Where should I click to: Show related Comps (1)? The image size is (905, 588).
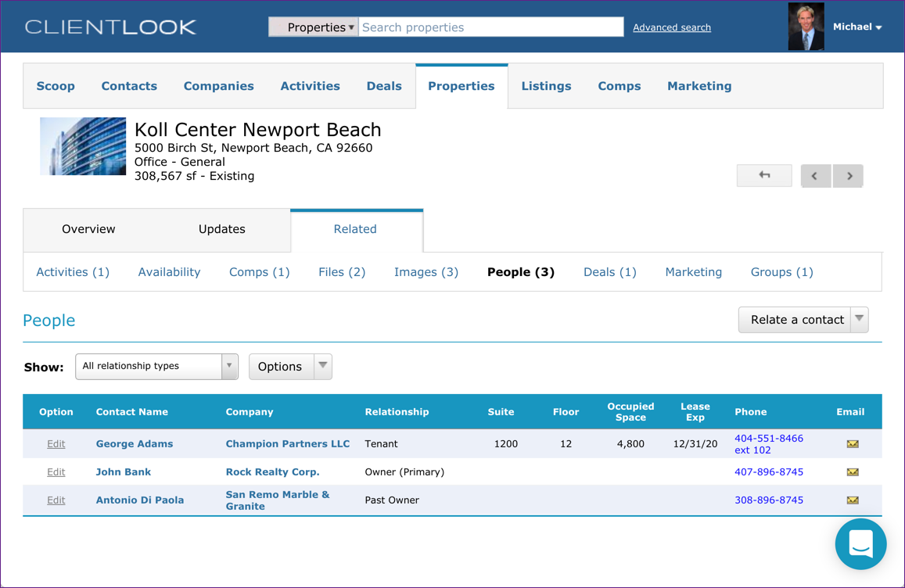tap(259, 272)
